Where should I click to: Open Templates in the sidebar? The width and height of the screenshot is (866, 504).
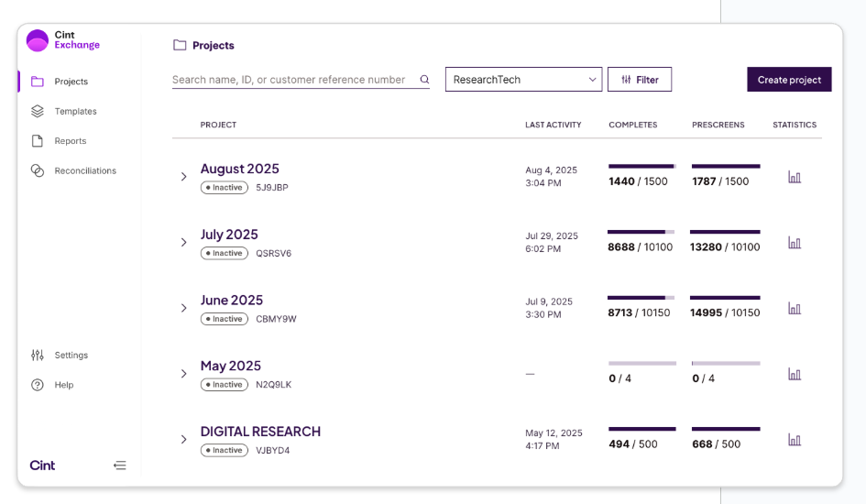click(75, 111)
